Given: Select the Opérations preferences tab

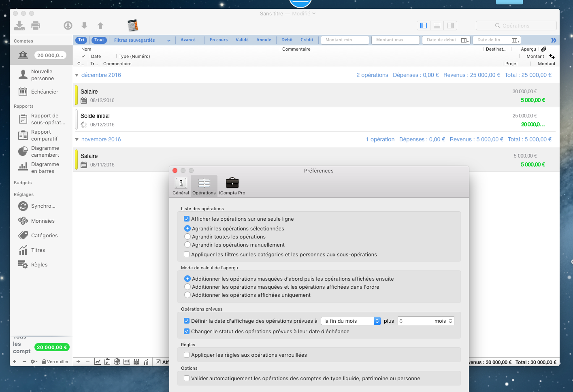Looking at the screenshot, I should click(x=204, y=186).
